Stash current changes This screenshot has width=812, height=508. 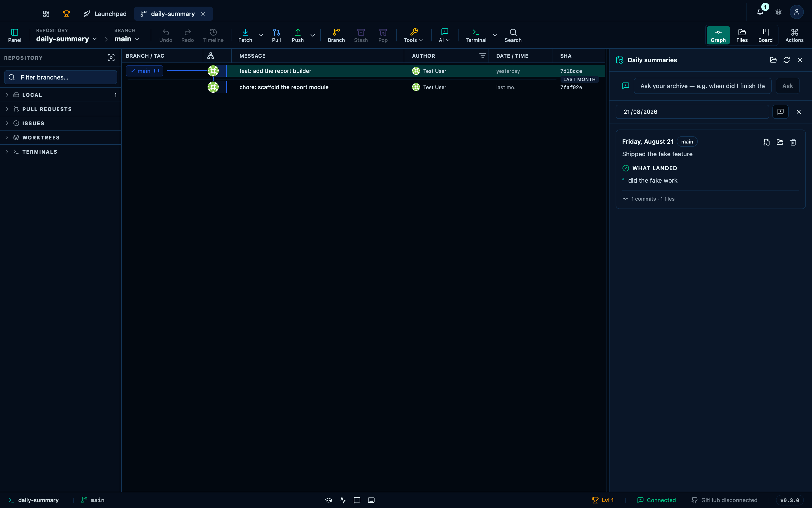[361, 35]
